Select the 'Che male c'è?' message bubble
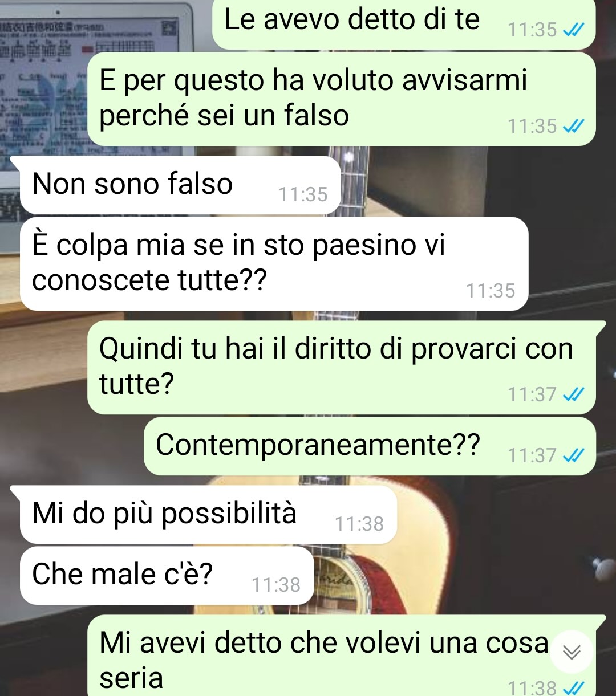This screenshot has height=696, width=616. [x=167, y=576]
